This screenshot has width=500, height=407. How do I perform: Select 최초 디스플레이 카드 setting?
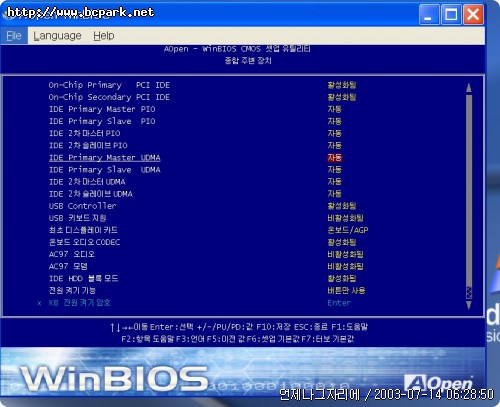click(83, 230)
